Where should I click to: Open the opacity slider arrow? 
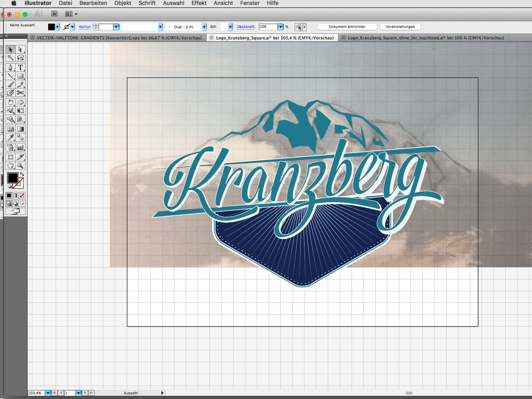(281, 27)
